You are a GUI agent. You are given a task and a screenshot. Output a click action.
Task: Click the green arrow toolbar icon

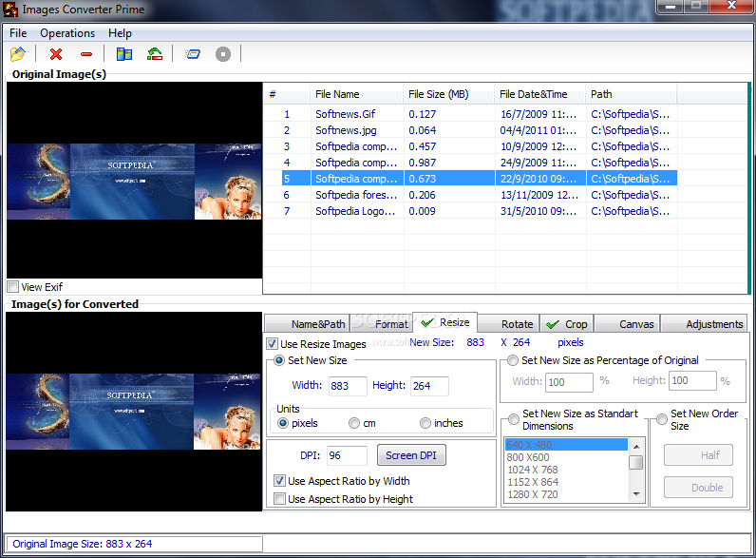pos(154,53)
